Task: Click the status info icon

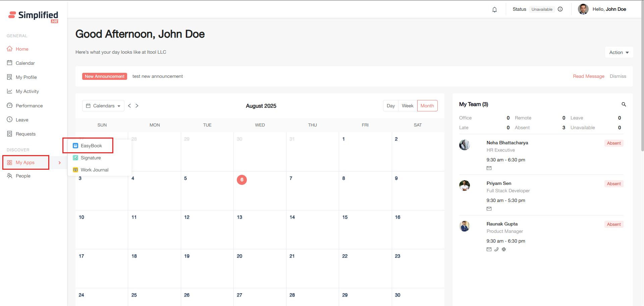Action: tap(560, 9)
